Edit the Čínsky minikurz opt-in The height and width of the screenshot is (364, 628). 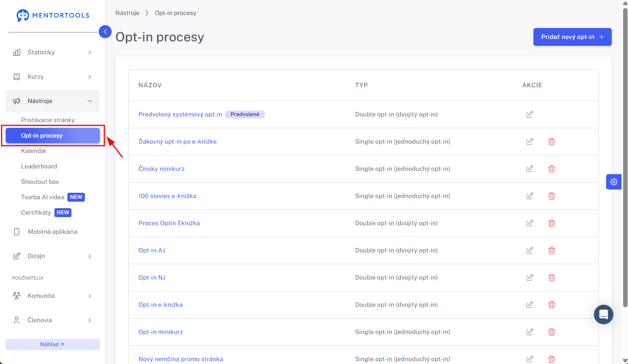pos(530,169)
